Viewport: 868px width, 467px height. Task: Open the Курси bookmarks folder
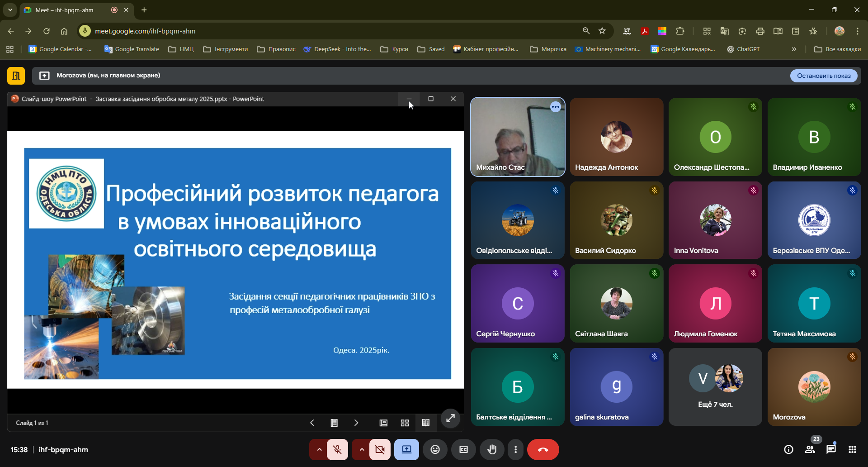pos(394,49)
